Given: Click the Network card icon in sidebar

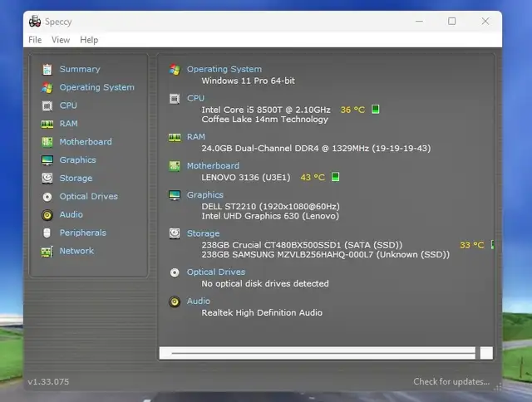Looking at the screenshot, I should tap(47, 251).
